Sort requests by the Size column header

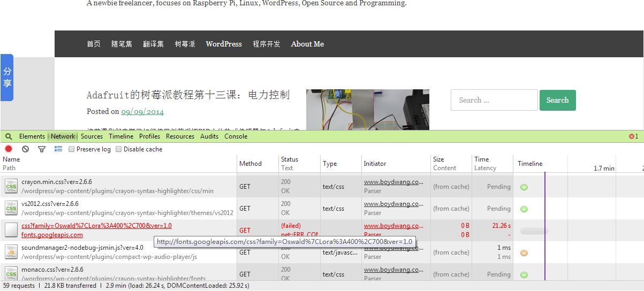click(x=438, y=159)
